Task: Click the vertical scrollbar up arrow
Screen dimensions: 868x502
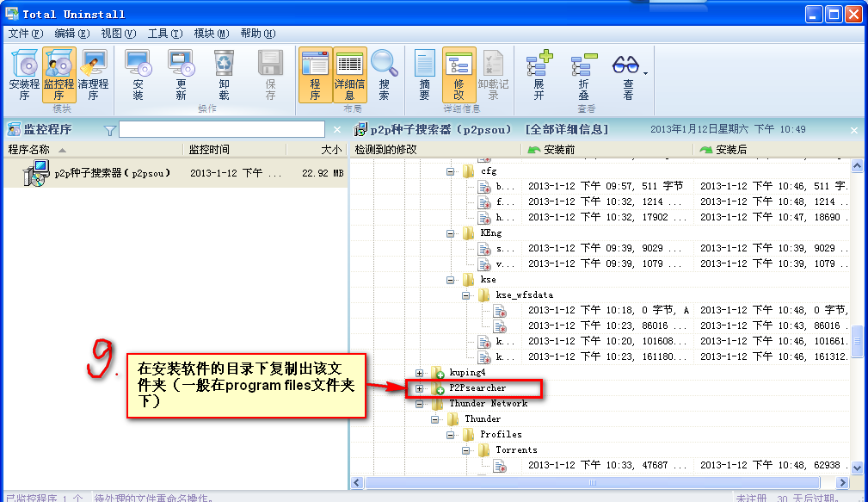Action: [857, 165]
